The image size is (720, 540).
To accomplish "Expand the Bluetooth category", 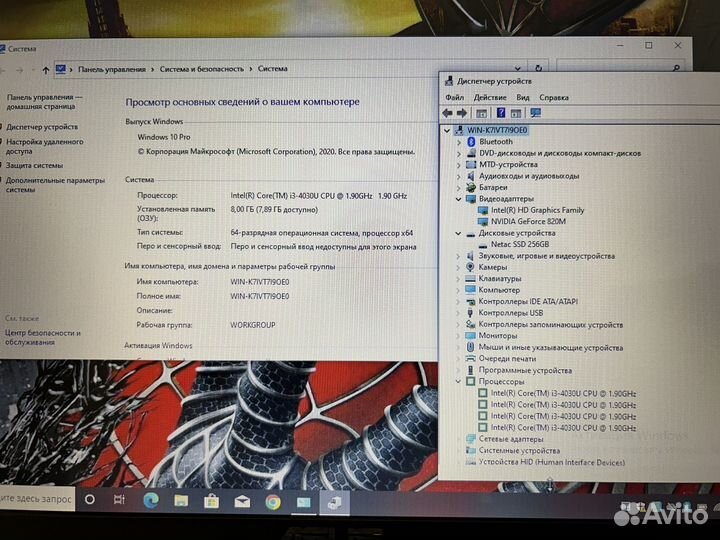I will coord(459,142).
